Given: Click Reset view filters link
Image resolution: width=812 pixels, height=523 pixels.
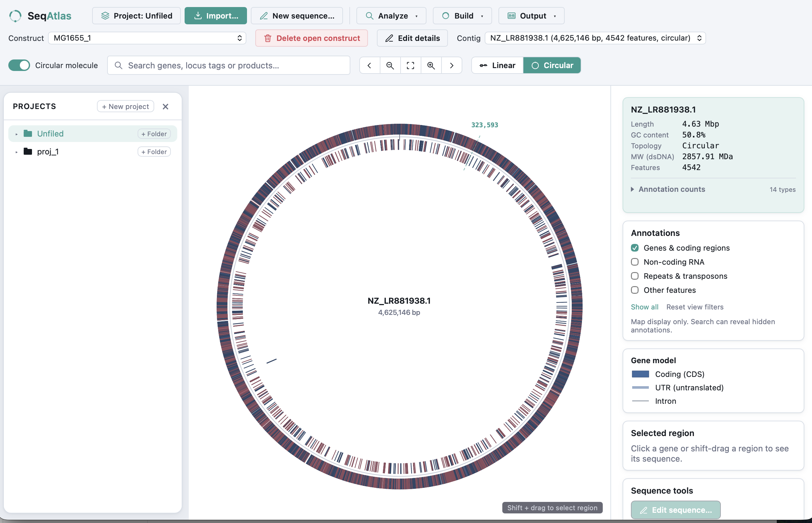Looking at the screenshot, I should coord(695,307).
